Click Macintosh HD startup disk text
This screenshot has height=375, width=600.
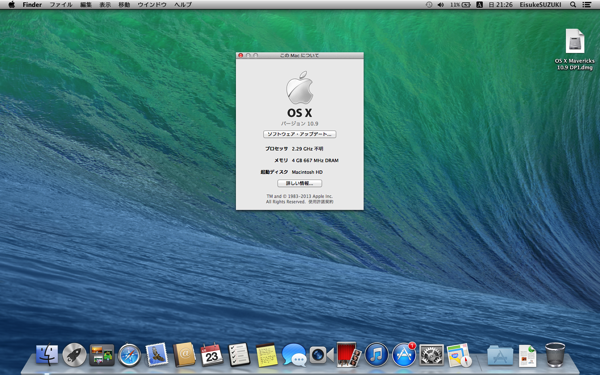(x=307, y=172)
